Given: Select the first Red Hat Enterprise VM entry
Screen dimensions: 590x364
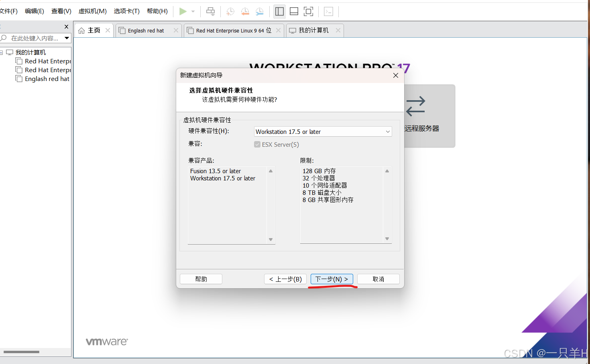Looking at the screenshot, I should tap(47, 61).
